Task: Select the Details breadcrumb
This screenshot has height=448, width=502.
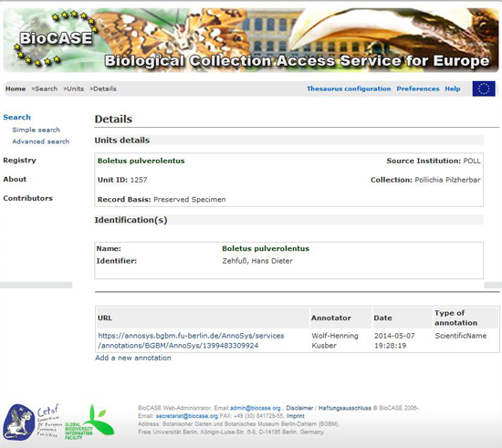Action: 105,89
